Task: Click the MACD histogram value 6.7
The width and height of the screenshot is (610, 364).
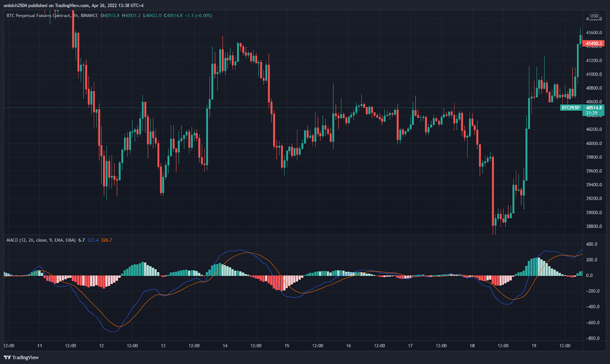Action: 82,240
